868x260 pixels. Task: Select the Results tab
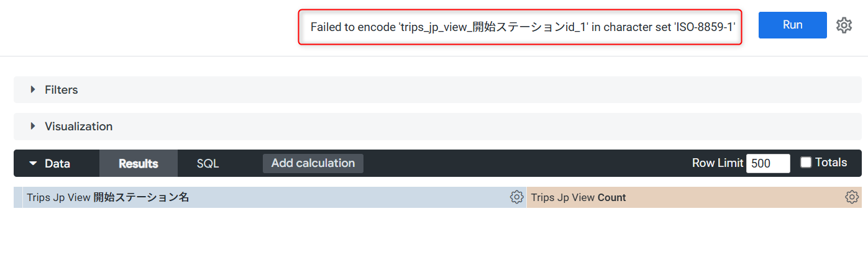coord(139,164)
